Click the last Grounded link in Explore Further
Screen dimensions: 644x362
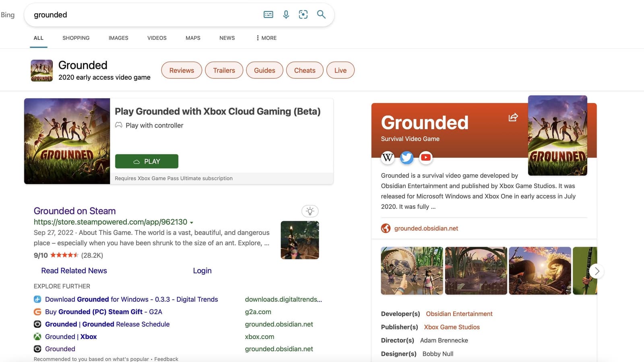click(x=60, y=349)
